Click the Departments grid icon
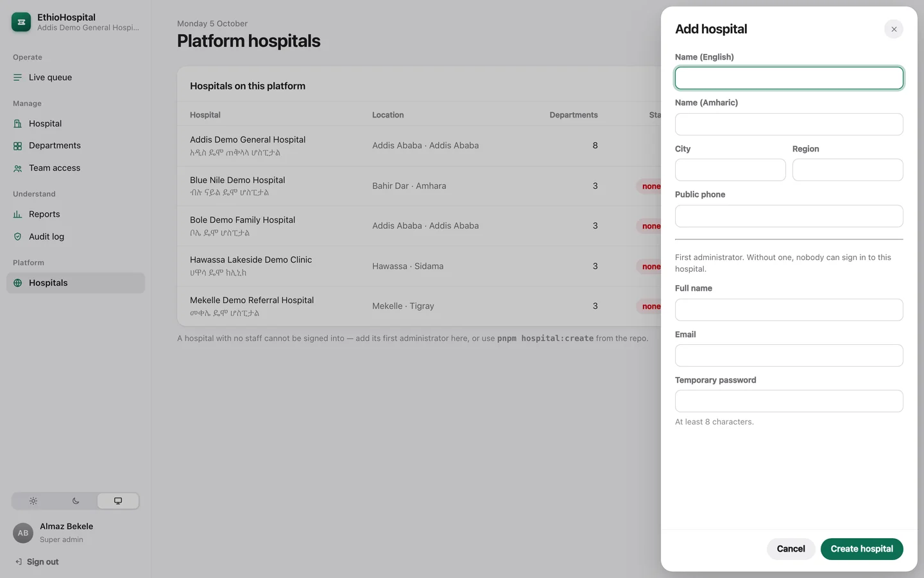 [18, 146]
